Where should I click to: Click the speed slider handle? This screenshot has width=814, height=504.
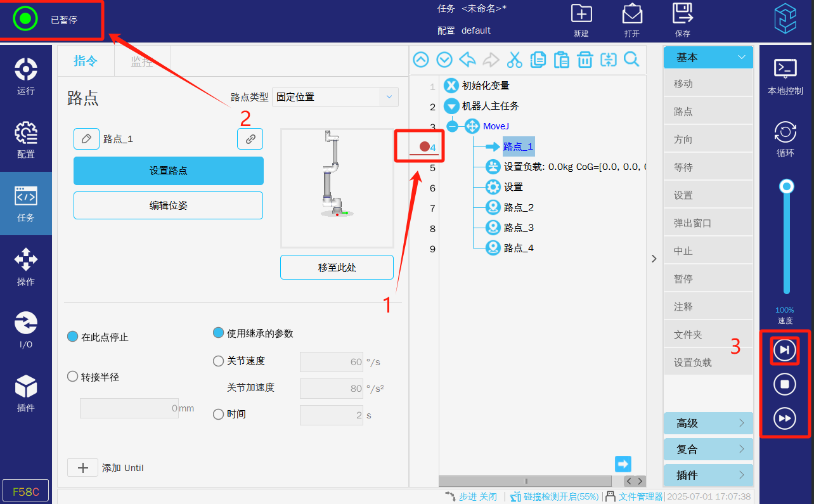[787, 186]
